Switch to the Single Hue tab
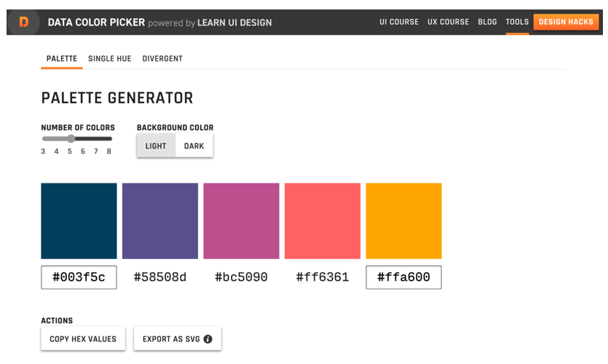 110,58
